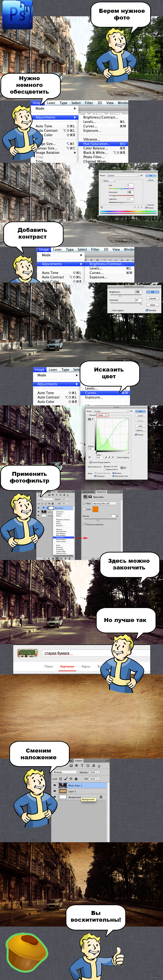Click Photo Filter 1 layer thumbnail in Multiply panel

(x=63, y=786)
